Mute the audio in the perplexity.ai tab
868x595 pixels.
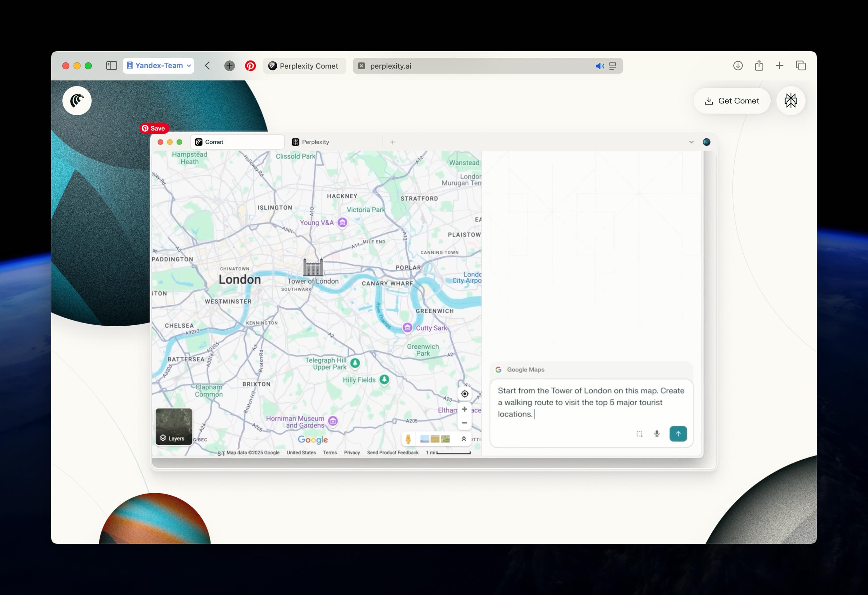pyautogui.click(x=599, y=66)
